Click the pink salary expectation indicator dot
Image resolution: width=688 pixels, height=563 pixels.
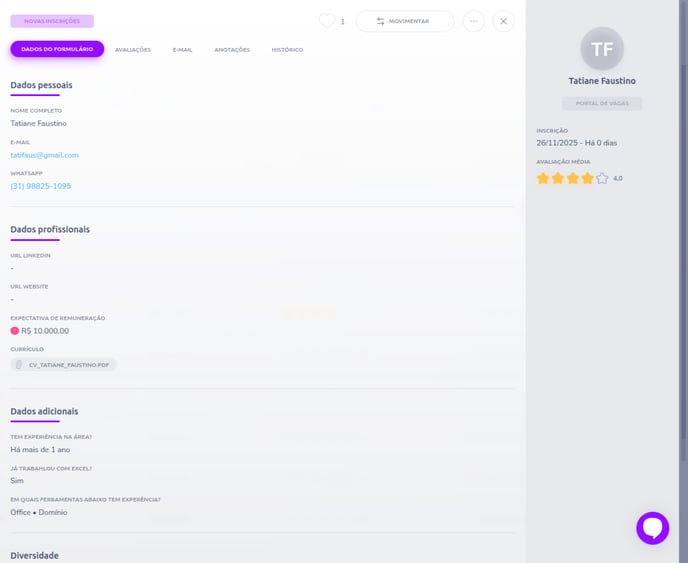coord(15,330)
